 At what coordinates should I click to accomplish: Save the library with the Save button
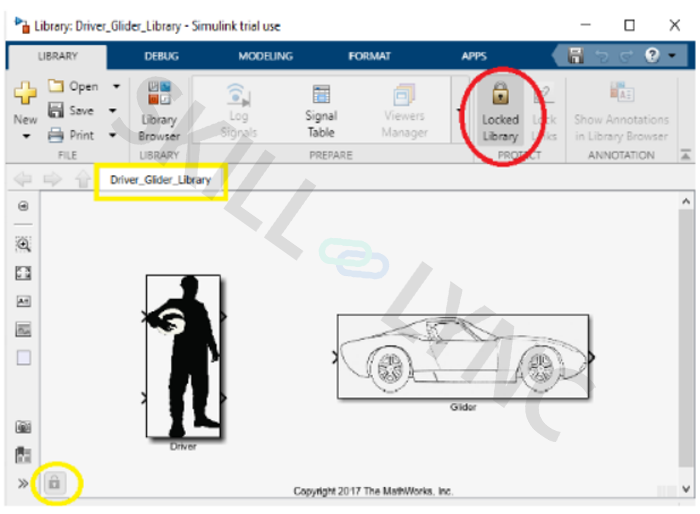tap(71, 110)
